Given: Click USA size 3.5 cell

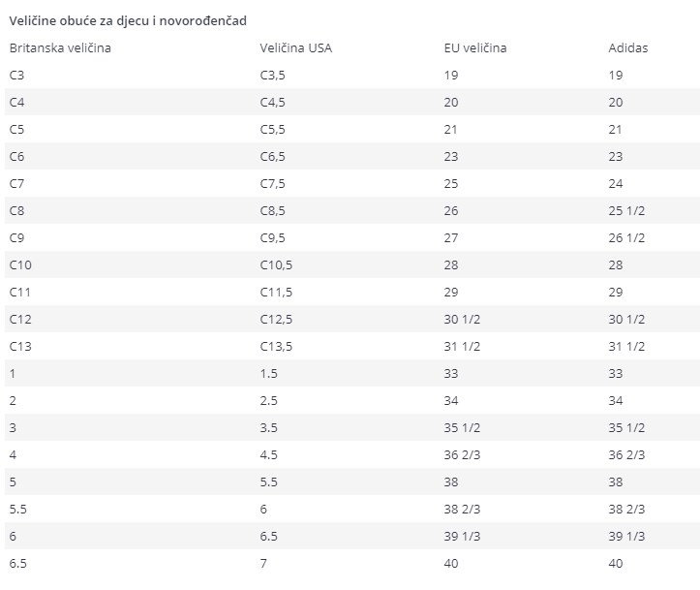Looking at the screenshot, I should (269, 428).
